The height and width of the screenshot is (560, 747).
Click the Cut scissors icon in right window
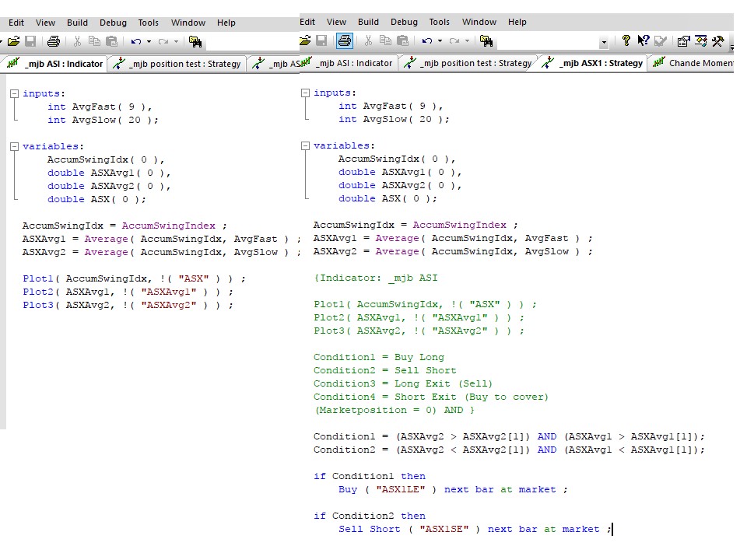point(368,40)
